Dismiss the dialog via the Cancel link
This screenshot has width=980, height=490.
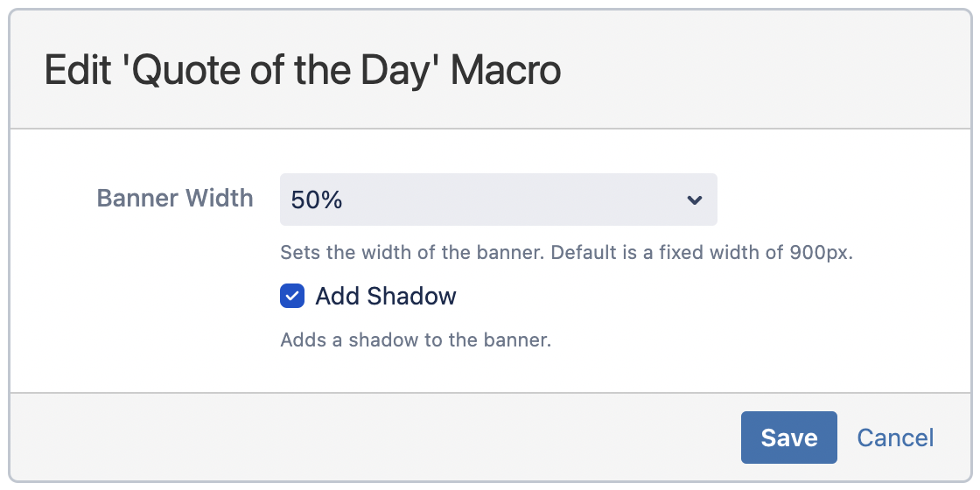point(895,437)
